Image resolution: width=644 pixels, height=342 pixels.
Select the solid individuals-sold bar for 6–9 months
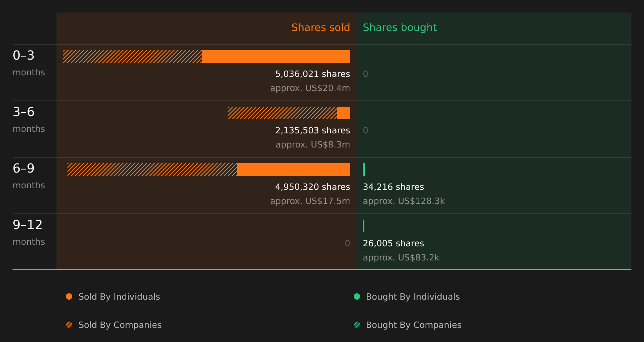(293, 169)
